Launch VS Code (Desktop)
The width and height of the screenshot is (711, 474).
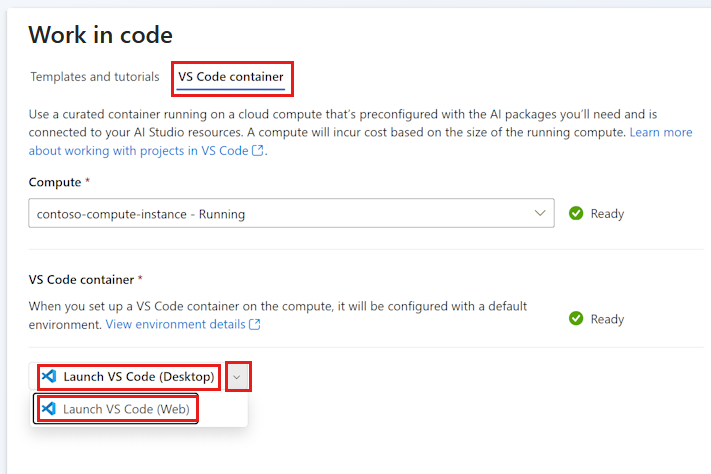(x=129, y=376)
